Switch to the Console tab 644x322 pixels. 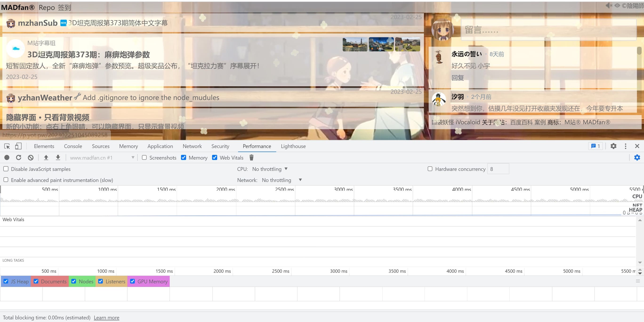coord(73,146)
